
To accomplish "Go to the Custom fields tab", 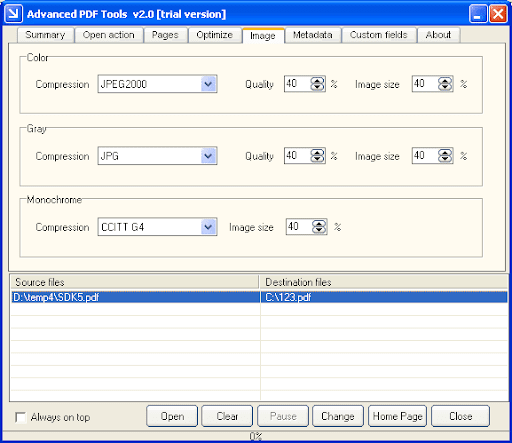I will pyautogui.click(x=379, y=35).
